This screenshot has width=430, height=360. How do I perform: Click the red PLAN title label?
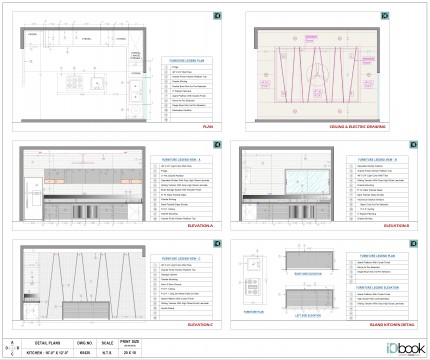pyautogui.click(x=208, y=127)
